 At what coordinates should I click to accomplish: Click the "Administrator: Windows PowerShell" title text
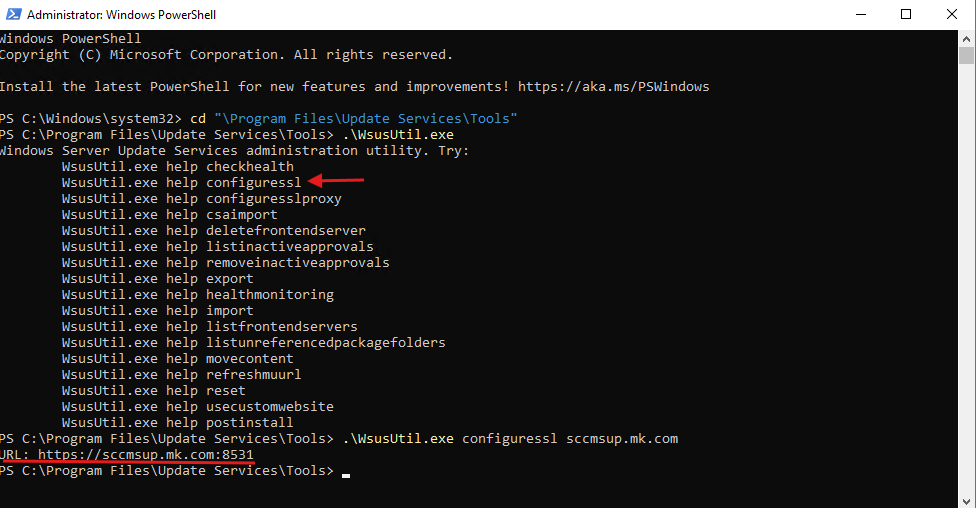pos(121,15)
